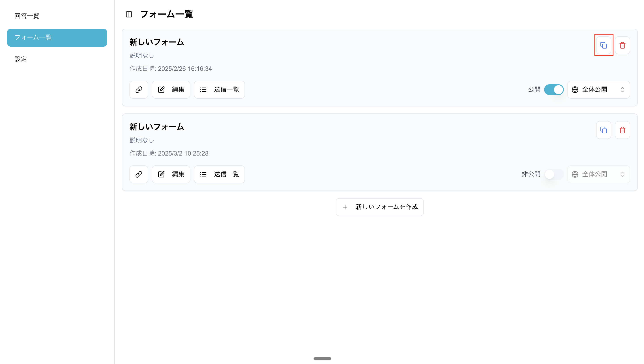The image size is (644, 364).
Task: Delete the second form via trash icon
Action: [622, 130]
